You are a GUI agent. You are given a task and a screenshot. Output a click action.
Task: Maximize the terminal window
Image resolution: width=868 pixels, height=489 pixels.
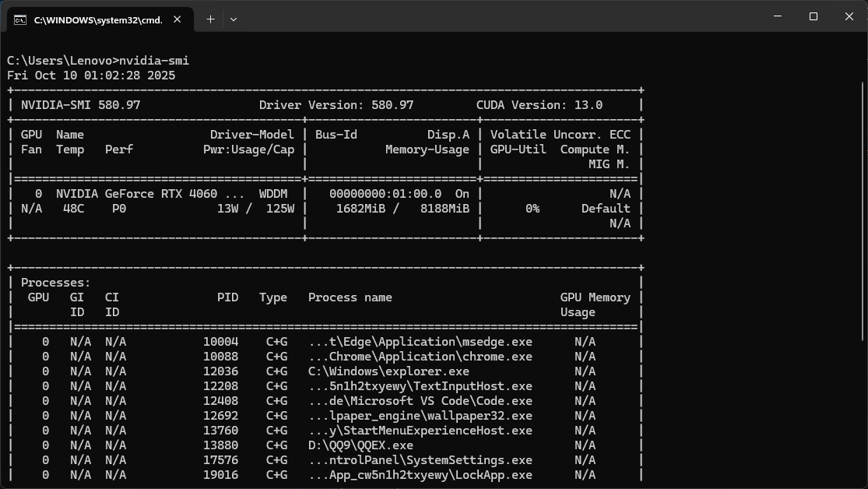point(814,16)
